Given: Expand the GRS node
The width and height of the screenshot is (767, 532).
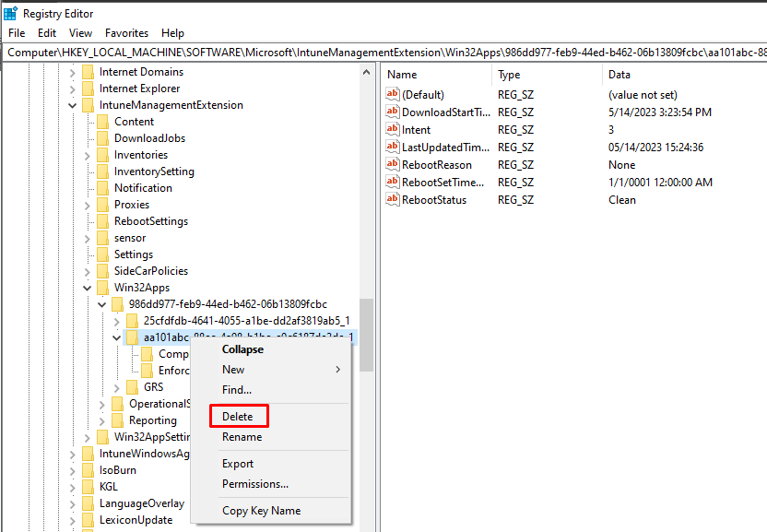Looking at the screenshot, I should click(116, 387).
